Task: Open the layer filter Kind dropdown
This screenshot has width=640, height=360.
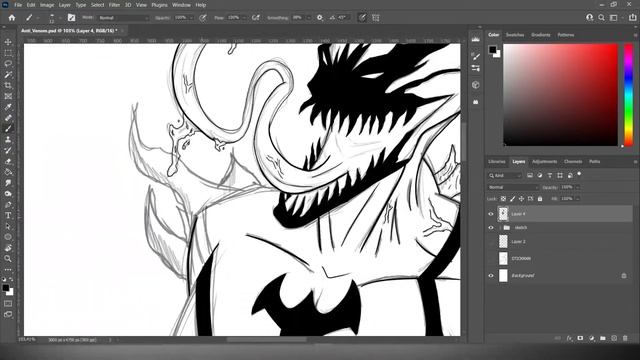Action: pos(505,176)
